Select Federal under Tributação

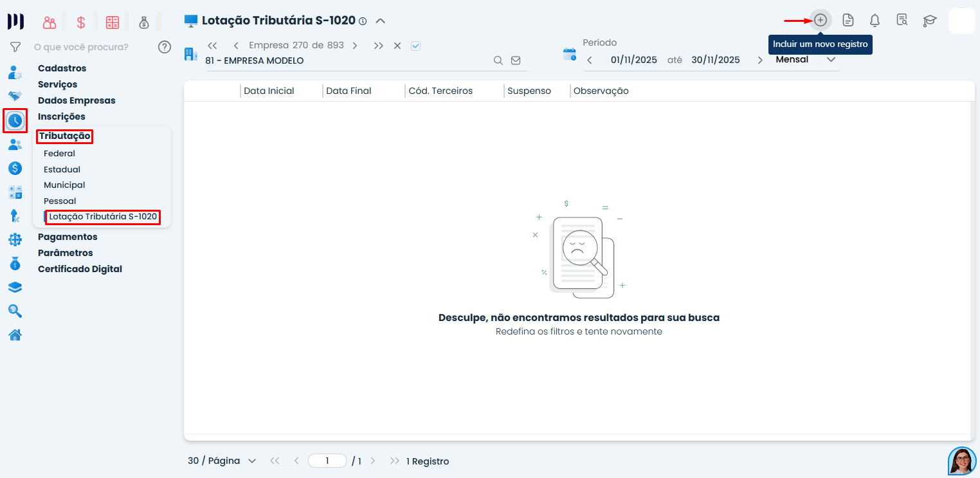59,154
